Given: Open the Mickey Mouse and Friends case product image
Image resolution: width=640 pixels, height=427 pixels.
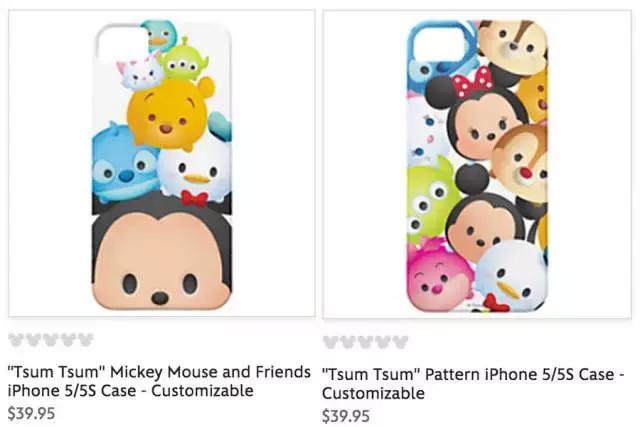Looking at the screenshot, I should pos(162,163).
